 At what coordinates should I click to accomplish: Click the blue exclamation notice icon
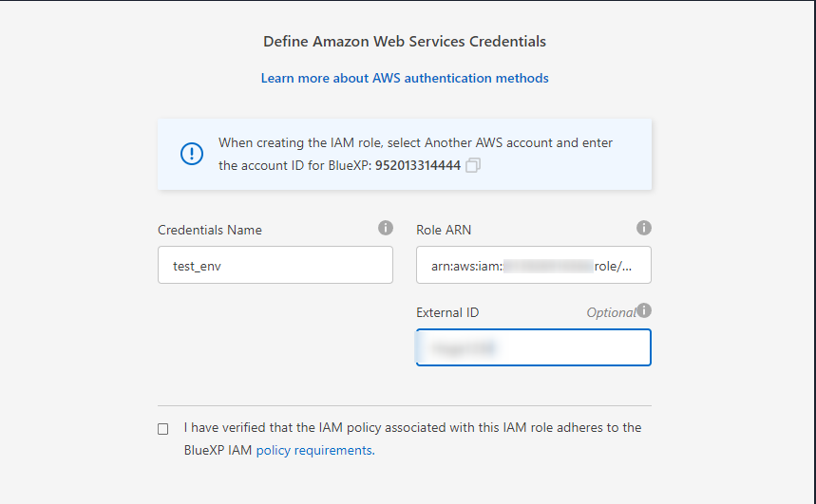pos(192,154)
